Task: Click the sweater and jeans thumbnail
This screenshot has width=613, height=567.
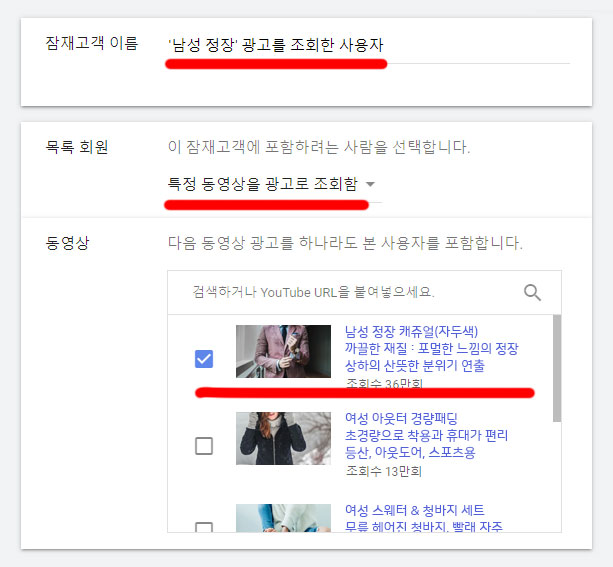Action: (283, 518)
